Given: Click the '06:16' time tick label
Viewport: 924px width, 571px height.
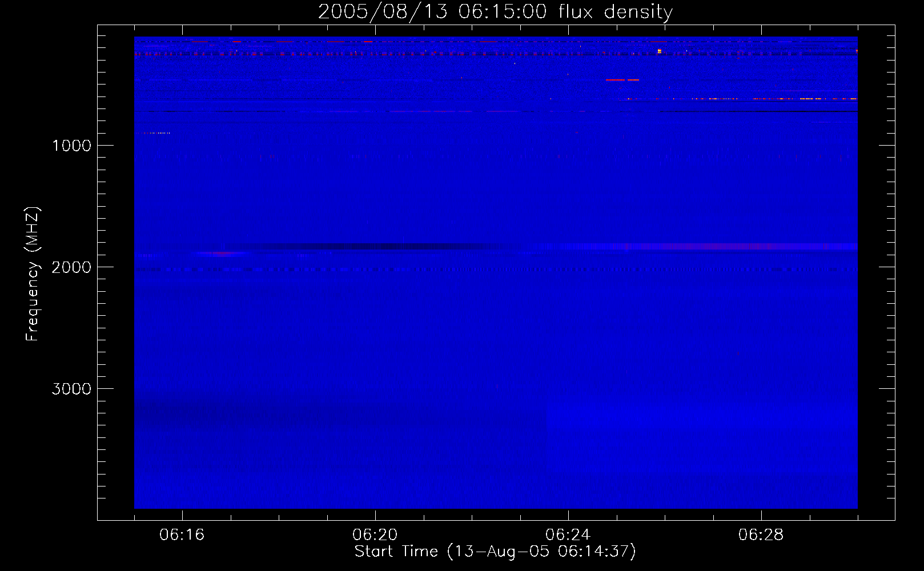Looking at the screenshot, I should tap(182, 535).
